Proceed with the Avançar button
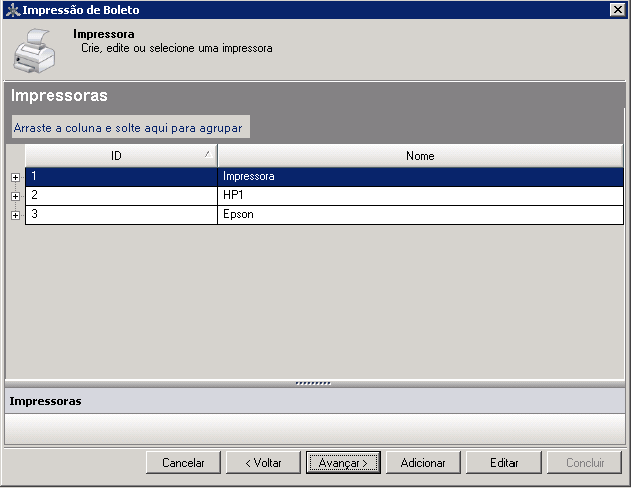This screenshot has height=488, width=631. pos(343,463)
